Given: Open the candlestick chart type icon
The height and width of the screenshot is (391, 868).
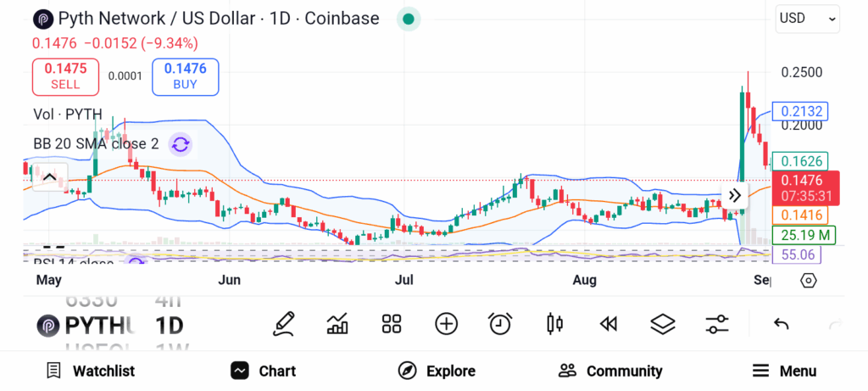Looking at the screenshot, I should click(x=555, y=323).
